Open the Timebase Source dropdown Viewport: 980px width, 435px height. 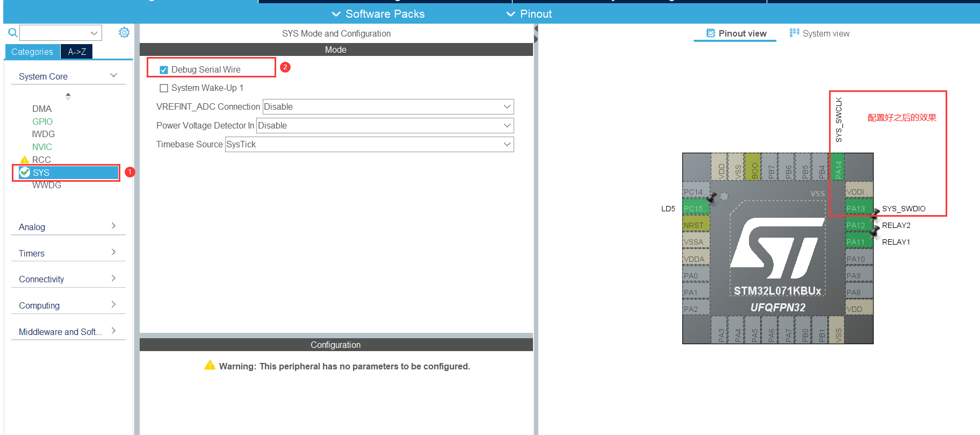[x=370, y=144]
